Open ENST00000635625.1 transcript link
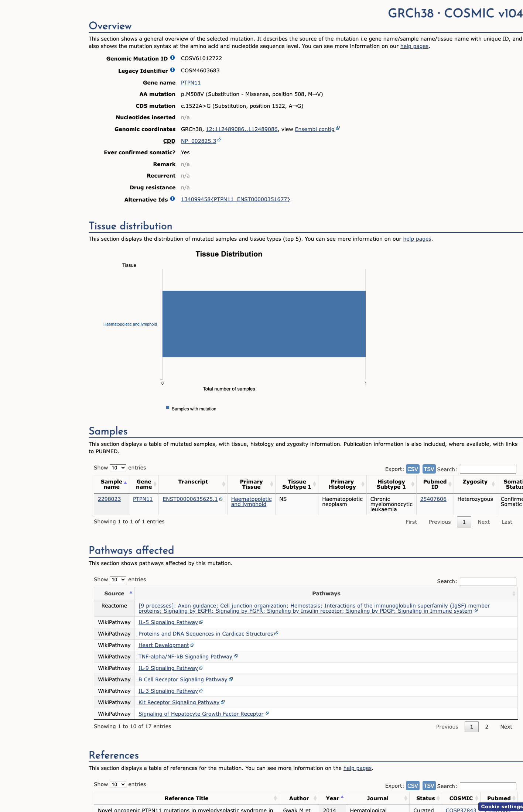 [190, 499]
